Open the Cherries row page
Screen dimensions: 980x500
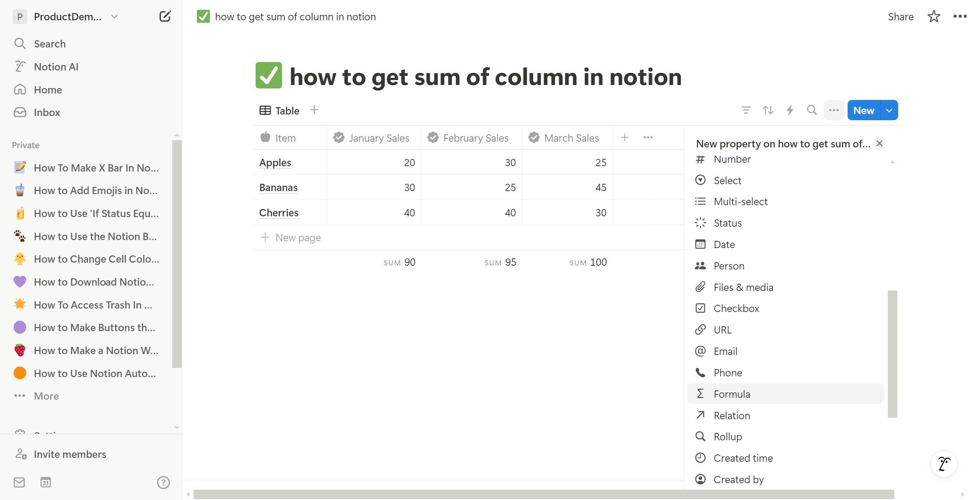coord(279,212)
